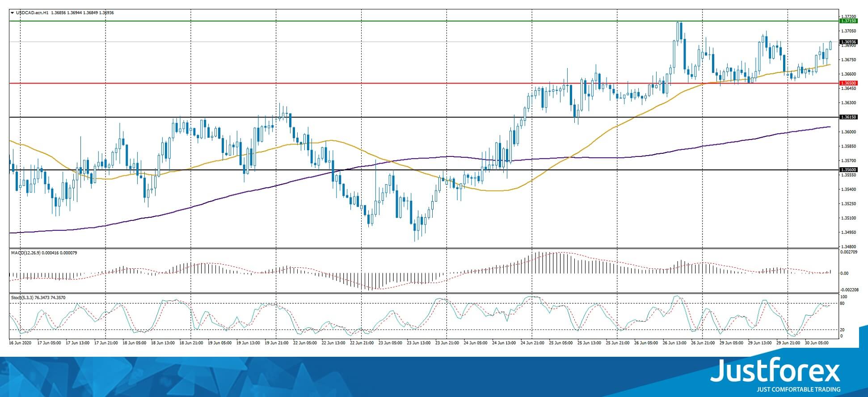Click the 17 Jun 05:00 time label
The image size is (868, 397).
coord(49,343)
